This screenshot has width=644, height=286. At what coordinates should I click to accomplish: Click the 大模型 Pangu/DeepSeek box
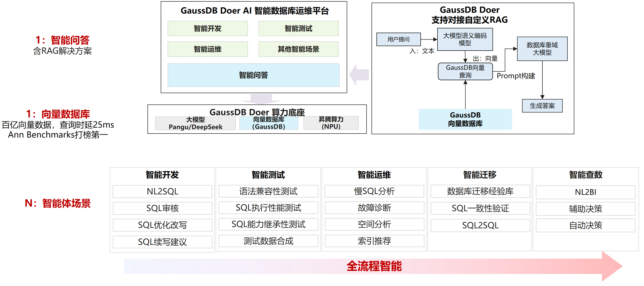195,123
